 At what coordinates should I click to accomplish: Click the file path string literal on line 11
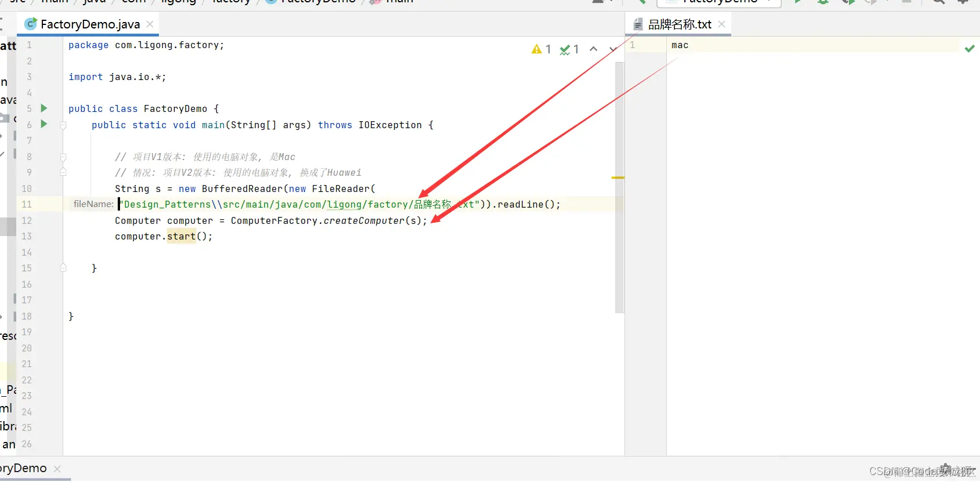(300, 205)
